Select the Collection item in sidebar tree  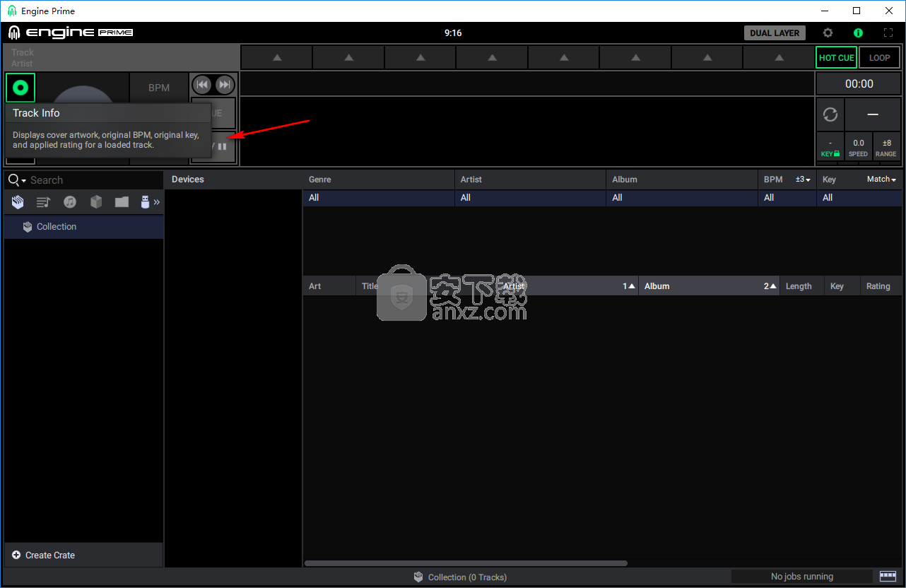pos(83,227)
